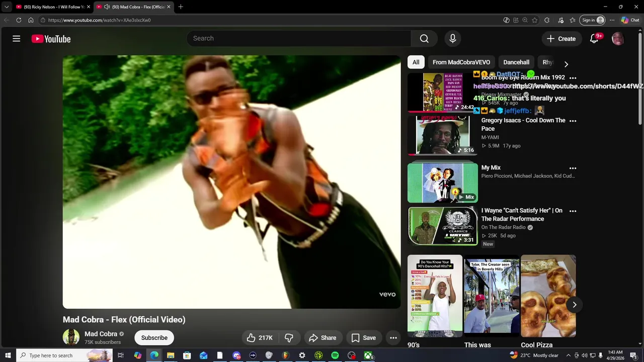Open I Wayne On The Radar thumbnail

point(443,225)
